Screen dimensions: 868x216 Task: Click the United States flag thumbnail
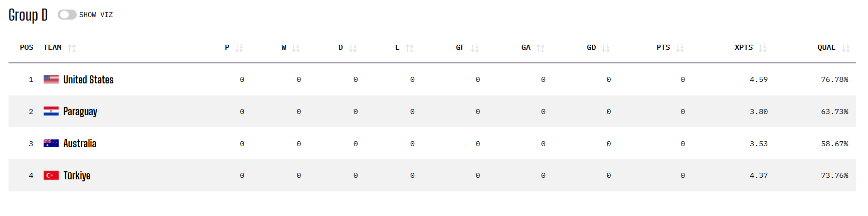pos(51,79)
